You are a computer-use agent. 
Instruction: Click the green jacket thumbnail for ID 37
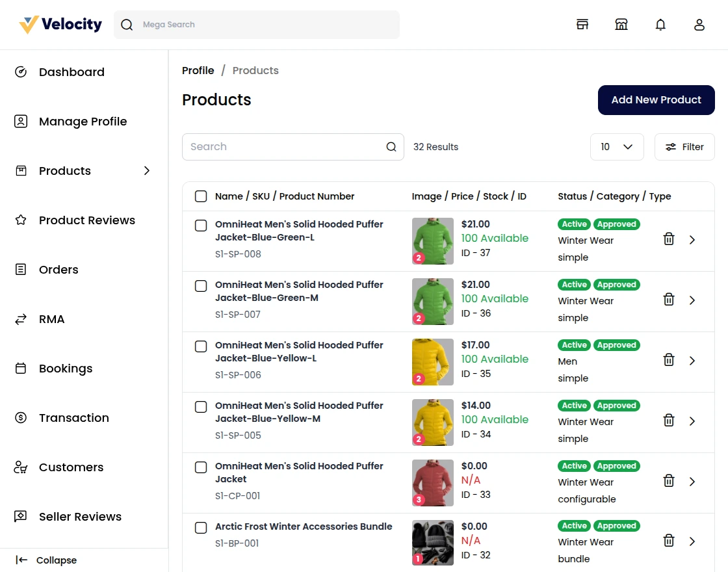tap(432, 240)
